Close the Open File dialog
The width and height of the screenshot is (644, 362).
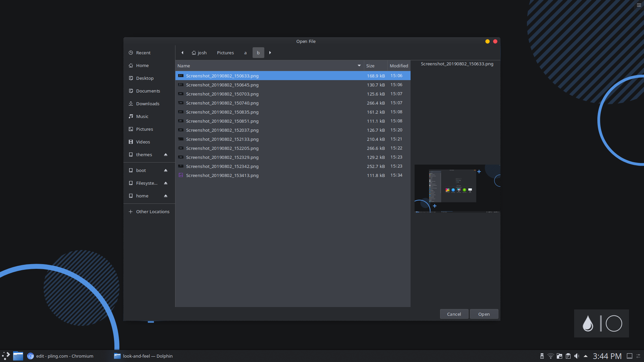tap(495, 41)
